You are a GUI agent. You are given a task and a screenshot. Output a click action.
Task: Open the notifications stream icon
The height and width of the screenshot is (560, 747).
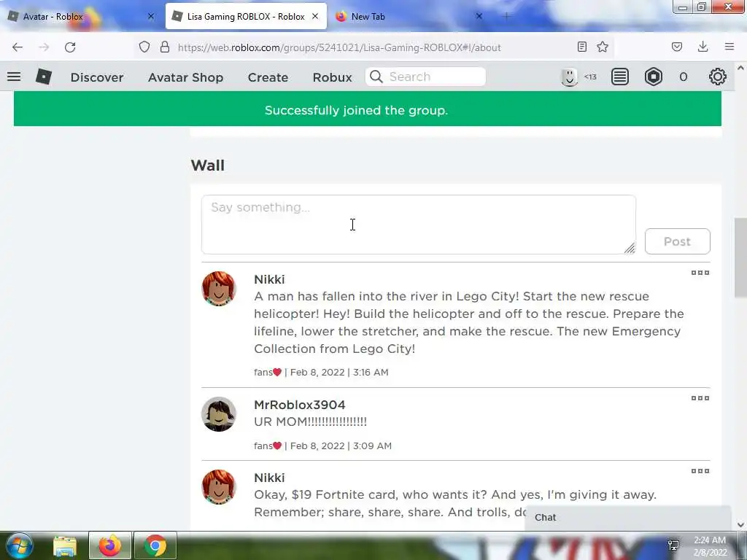pos(620,77)
